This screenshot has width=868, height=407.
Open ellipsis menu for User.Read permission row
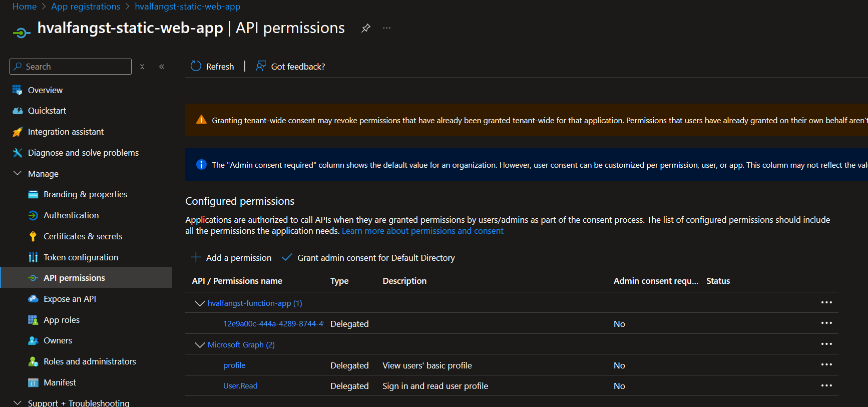tap(826, 385)
